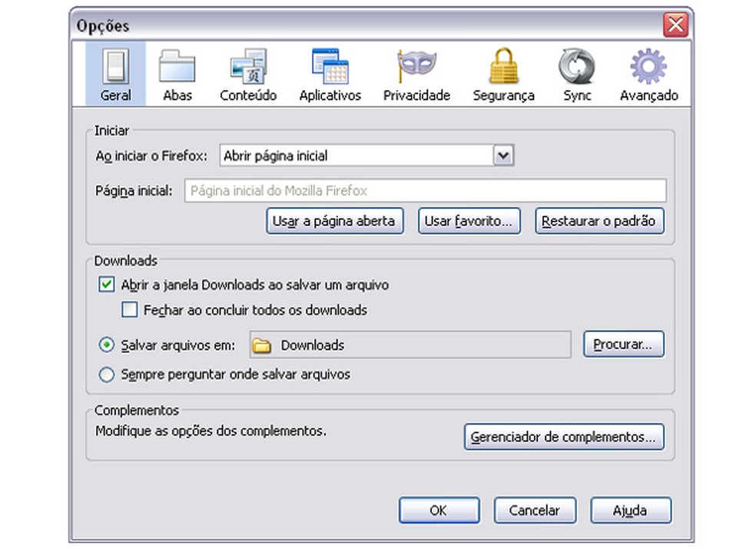Click Usar a página aberta button
The width and height of the screenshot is (756, 549).
pyautogui.click(x=335, y=221)
